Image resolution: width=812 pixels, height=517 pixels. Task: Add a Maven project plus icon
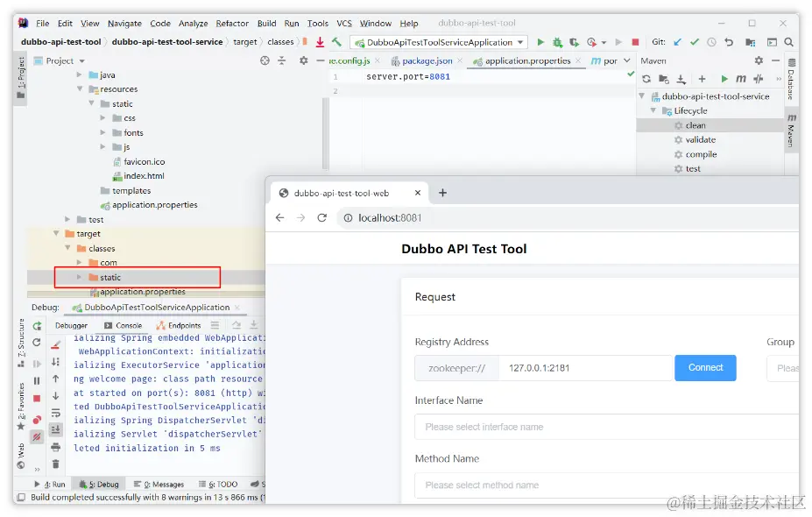[x=702, y=79]
